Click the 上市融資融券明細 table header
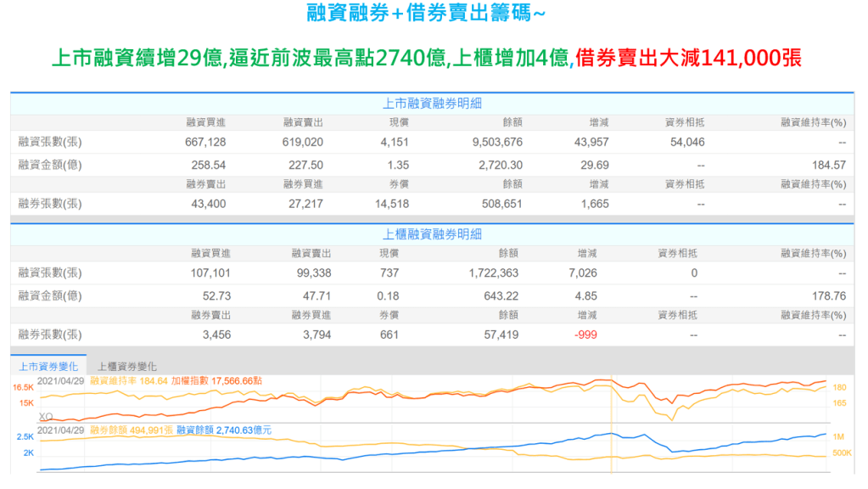 click(x=432, y=104)
